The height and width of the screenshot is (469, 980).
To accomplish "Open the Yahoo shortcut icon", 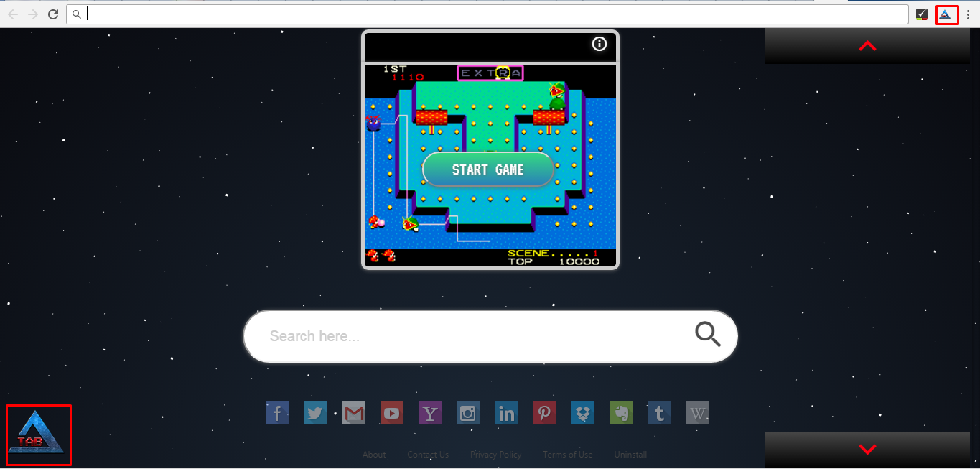I will [430, 413].
